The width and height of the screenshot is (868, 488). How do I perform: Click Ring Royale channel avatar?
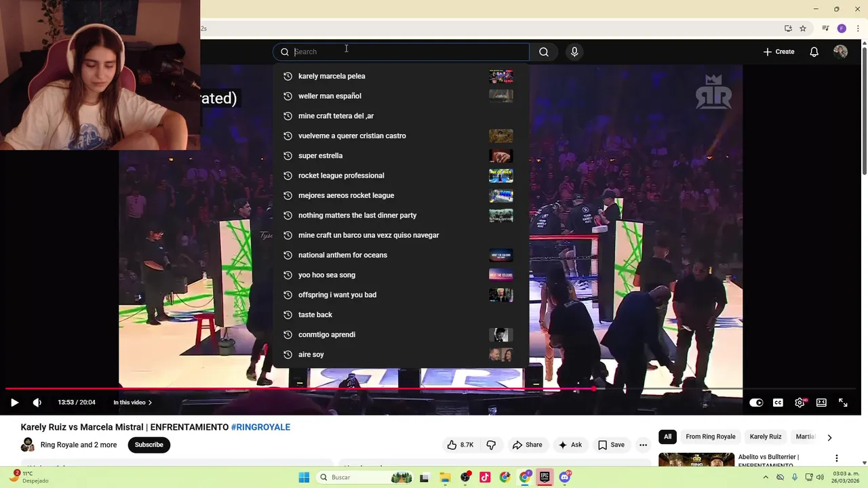28,445
